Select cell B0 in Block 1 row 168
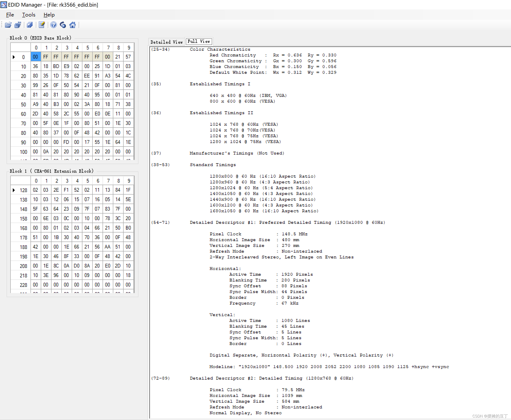Image resolution: width=511 pixels, height=420 pixels. click(x=128, y=228)
